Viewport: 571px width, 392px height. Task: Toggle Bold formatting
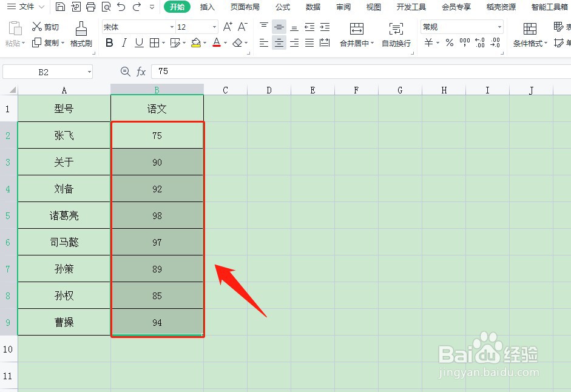click(109, 42)
